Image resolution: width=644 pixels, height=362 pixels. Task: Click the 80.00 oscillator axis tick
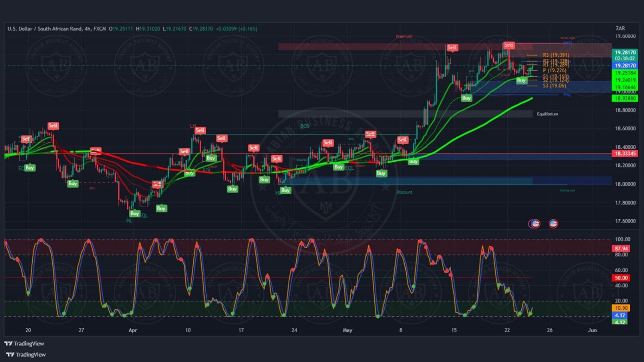pos(622,255)
